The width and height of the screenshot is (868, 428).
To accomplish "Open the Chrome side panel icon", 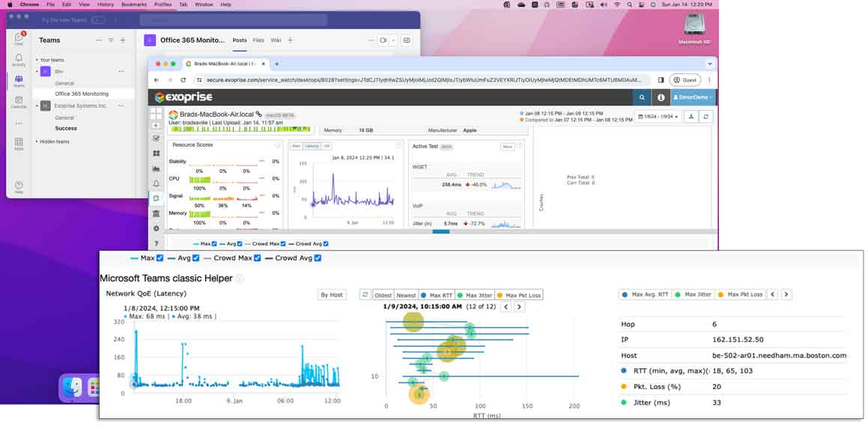I will tap(661, 80).
